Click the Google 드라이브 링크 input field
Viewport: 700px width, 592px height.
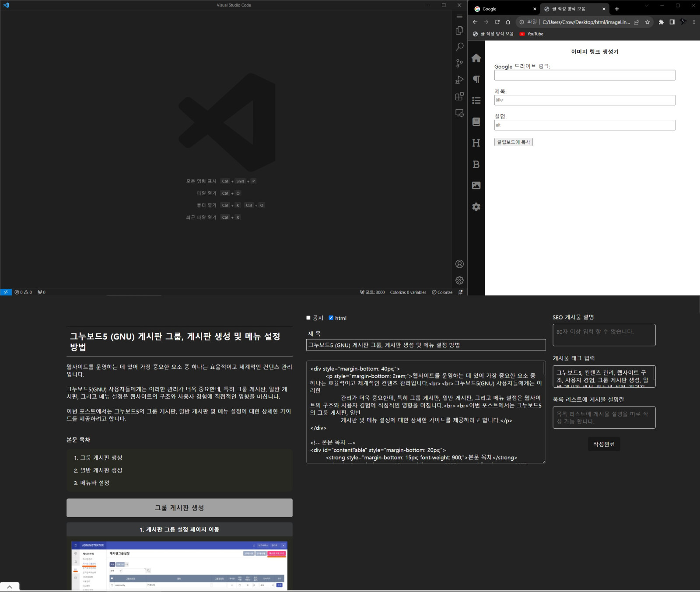584,75
